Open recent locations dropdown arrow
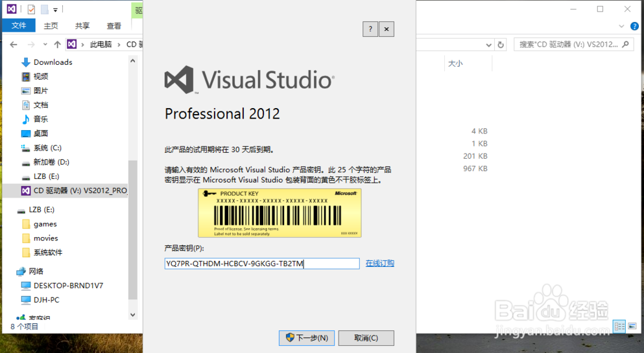Image resolution: width=644 pixels, height=353 pixels. point(45,44)
